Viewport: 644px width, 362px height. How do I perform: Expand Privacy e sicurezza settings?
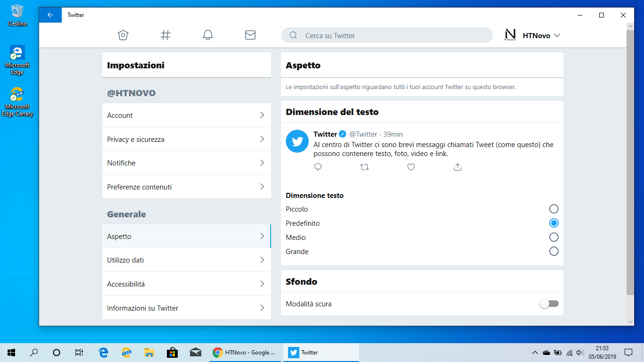coord(187,139)
